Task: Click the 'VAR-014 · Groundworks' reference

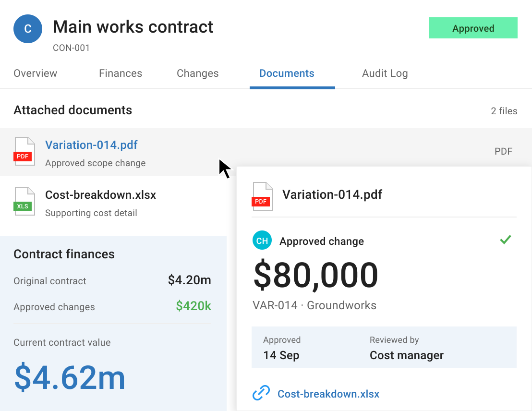Action: pyautogui.click(x=314, y=305)
